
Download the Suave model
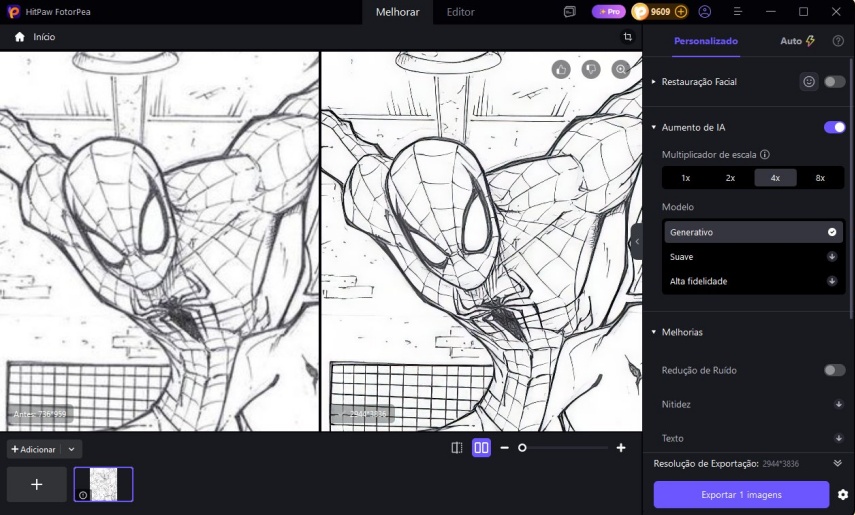[832, 256]
